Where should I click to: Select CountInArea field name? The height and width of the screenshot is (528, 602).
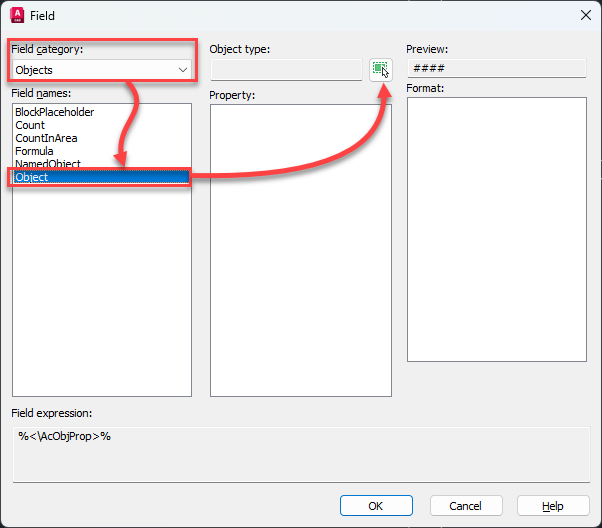pyautogui.click(x=46, y=138)
